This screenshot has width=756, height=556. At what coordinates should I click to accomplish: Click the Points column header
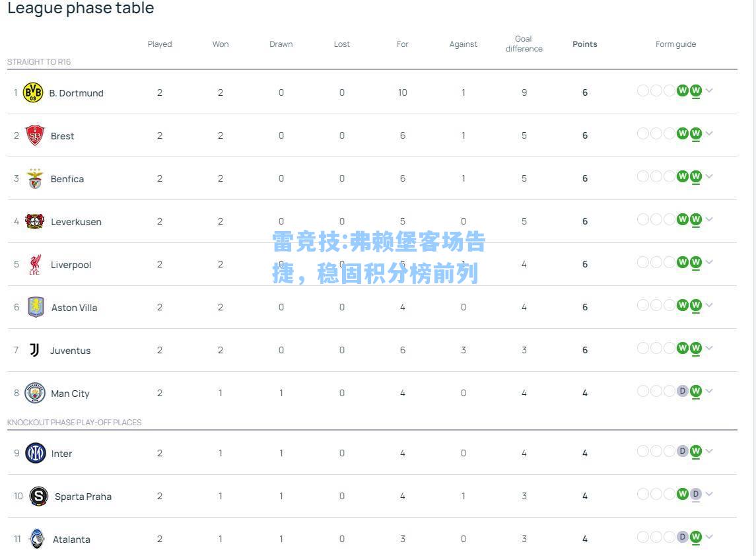pyautogui.click(x=585, y=44)
